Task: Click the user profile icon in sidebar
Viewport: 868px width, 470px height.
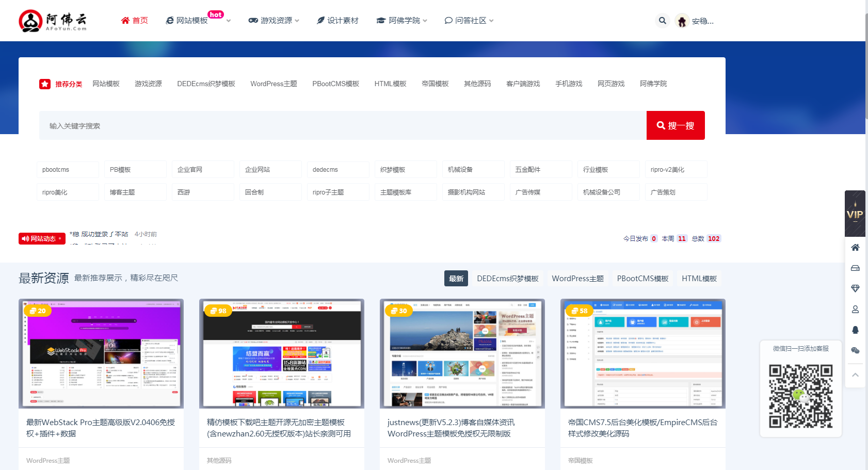Action: click(855, 309)
